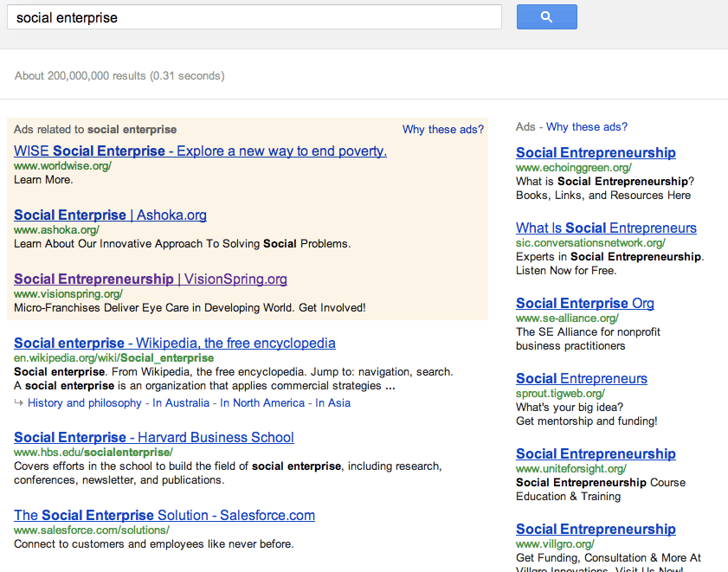728x572 pixels.
Task: Click the "Listen Now for Free." ad text
Action: pyautogui.click(x=566, y=271)
